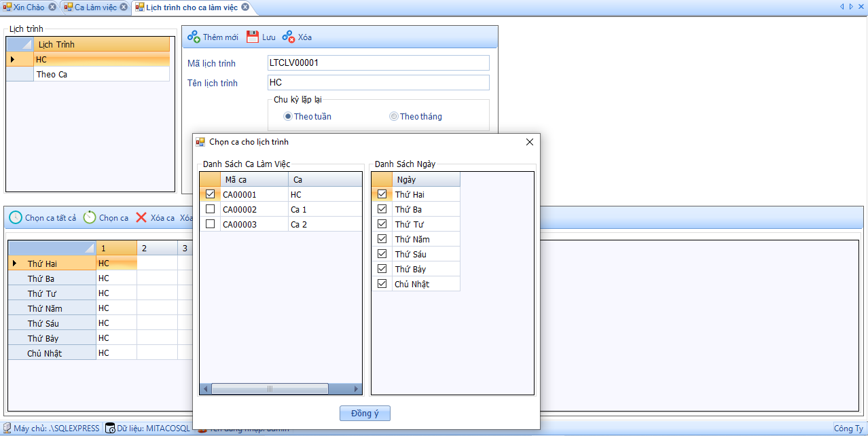Close the Xin Chào tab
This screenshot has height=436, width=868.
(x=52, y=7)
